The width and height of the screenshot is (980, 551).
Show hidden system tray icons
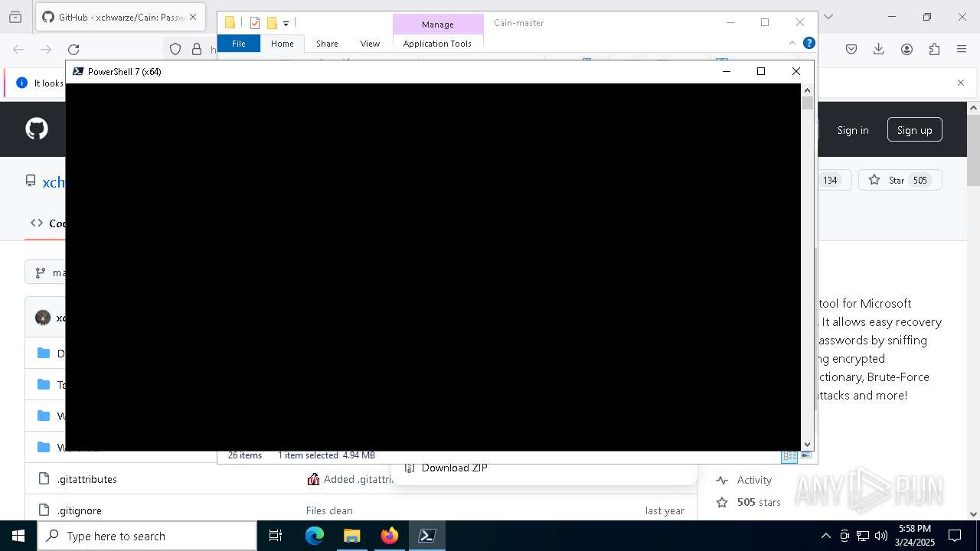pos(825,536)
